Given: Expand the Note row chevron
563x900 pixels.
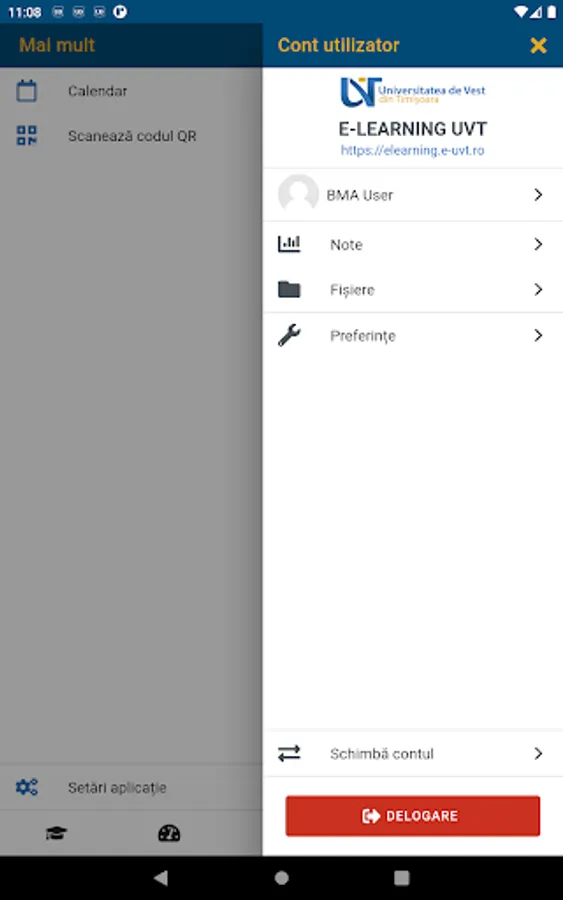Looking at the screenshot, I should 538,244.
